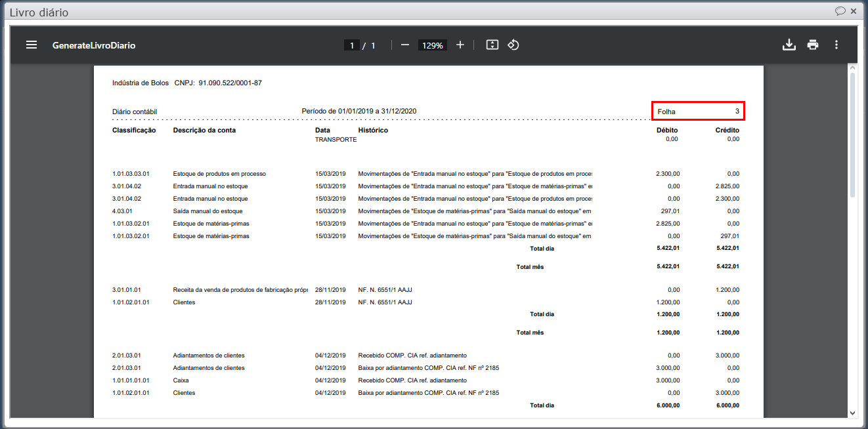Print the document with the printer icon

[813, 45]
